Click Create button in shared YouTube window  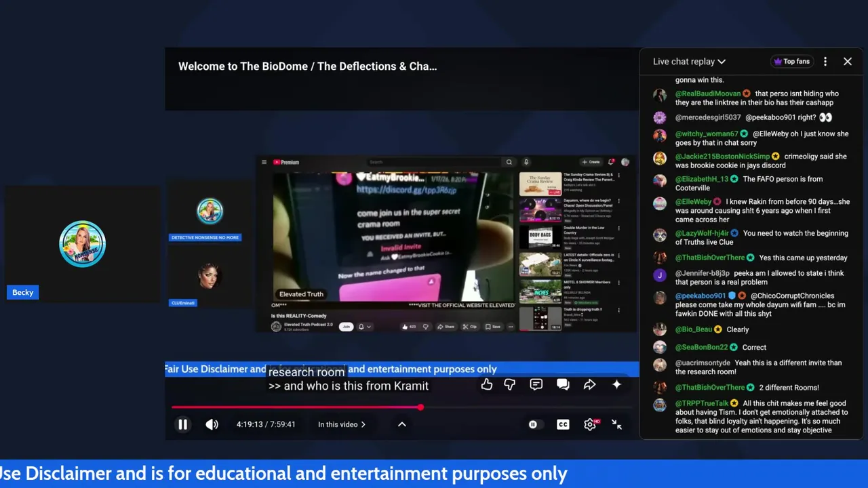pos(591,162)
